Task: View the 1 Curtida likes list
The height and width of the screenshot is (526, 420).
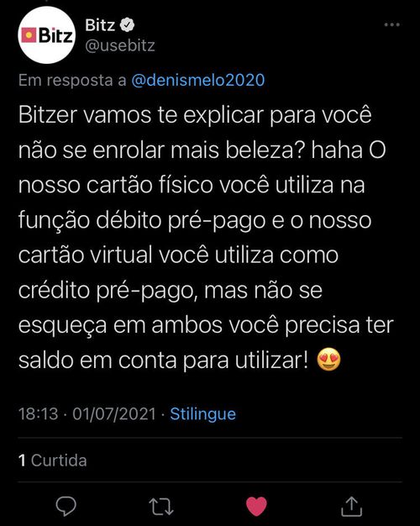Action: [x=53, y=460]
